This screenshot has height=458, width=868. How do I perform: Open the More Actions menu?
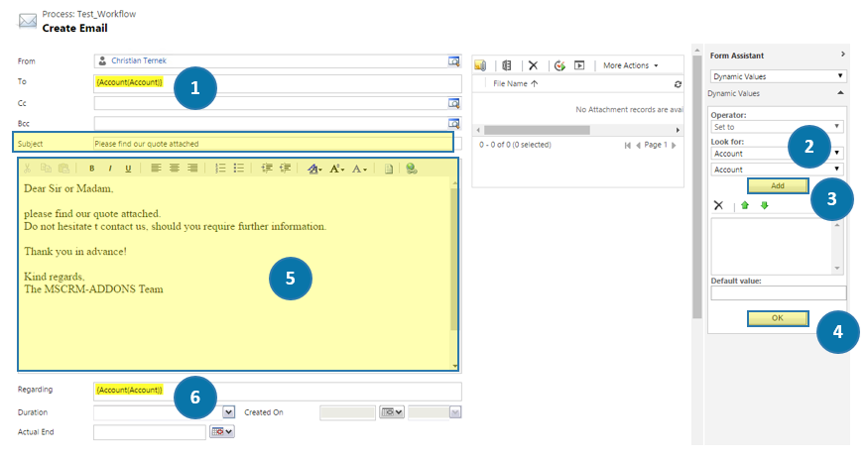click(631, 65)
